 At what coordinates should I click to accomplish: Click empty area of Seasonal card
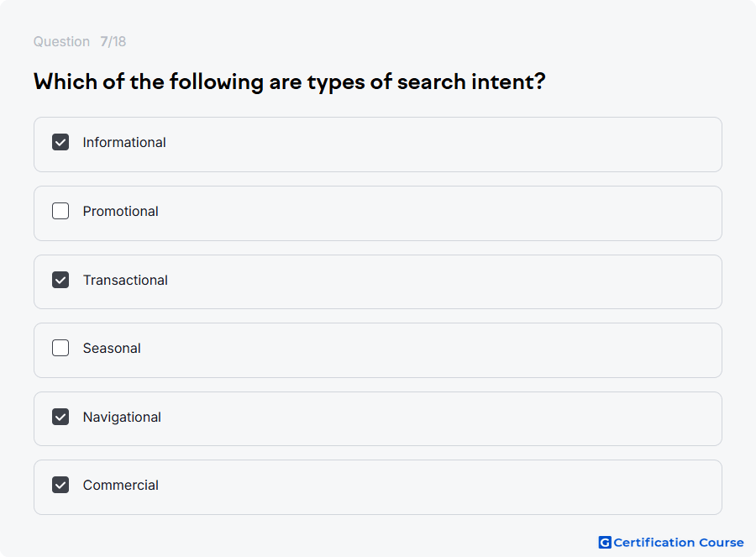(x=434, y=350)
